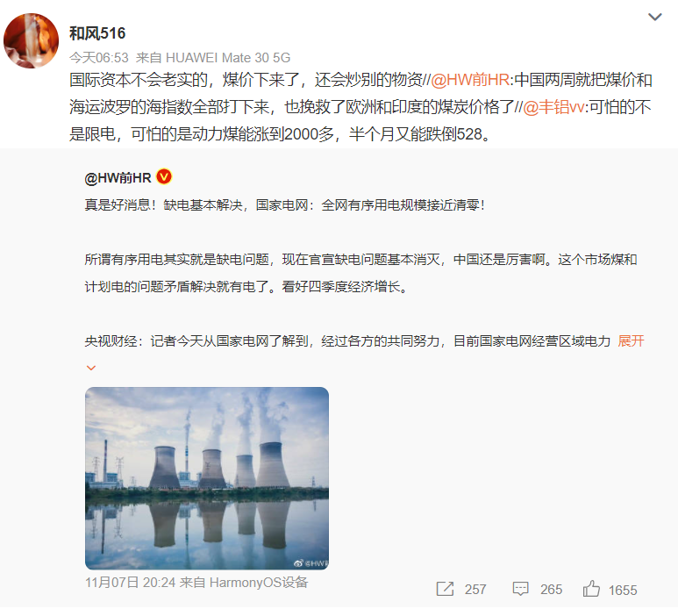The image size is (678, 616).
Task: Open the post options chevron menu
Action: (x=654, y=17)
